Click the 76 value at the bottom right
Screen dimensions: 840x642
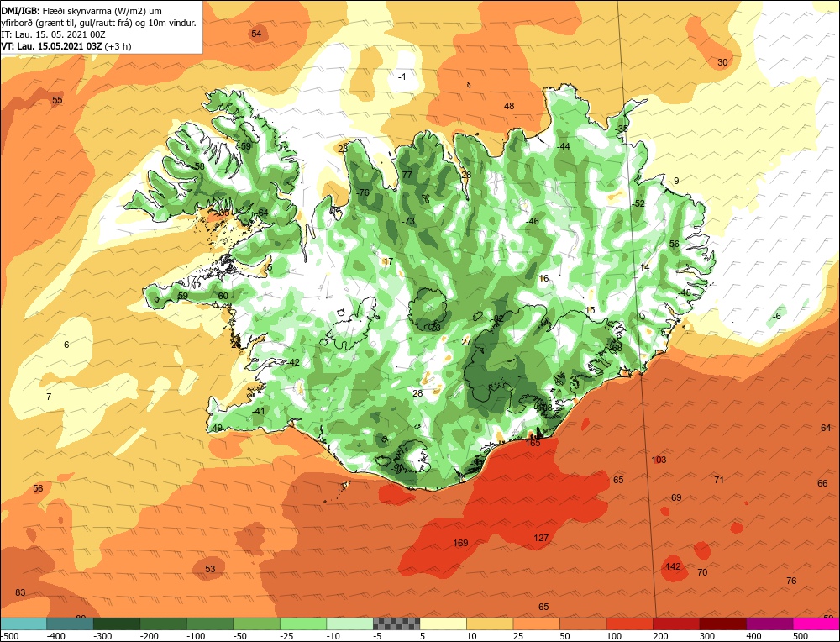pos(791,581)
